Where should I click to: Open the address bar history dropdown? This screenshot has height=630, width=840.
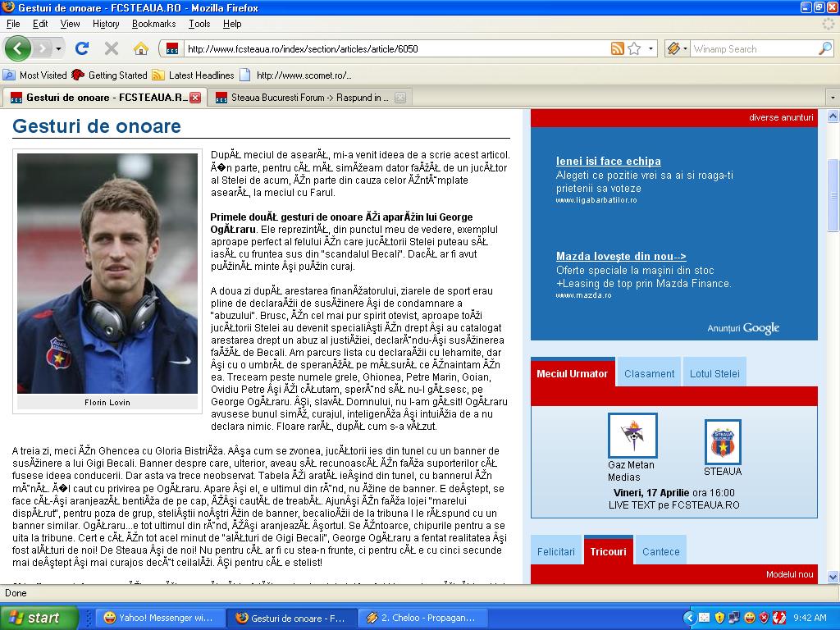(x=651, y=48)
